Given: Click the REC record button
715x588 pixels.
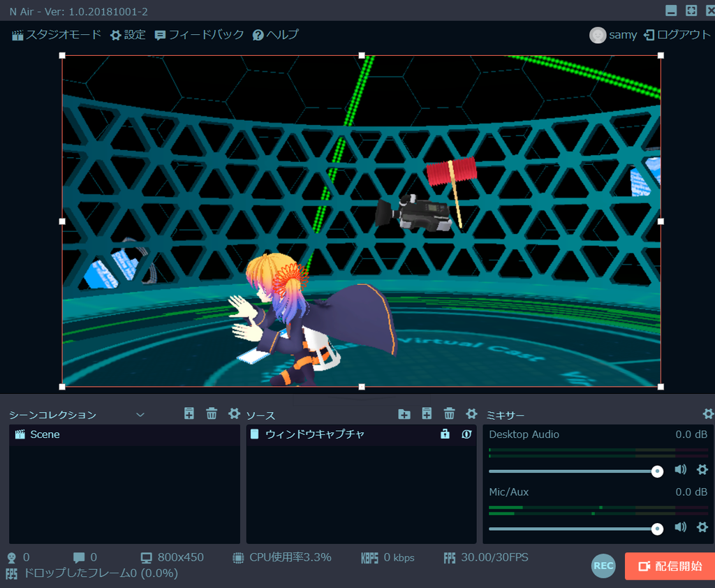Looking at the screenshot, I should coord(603,566).
